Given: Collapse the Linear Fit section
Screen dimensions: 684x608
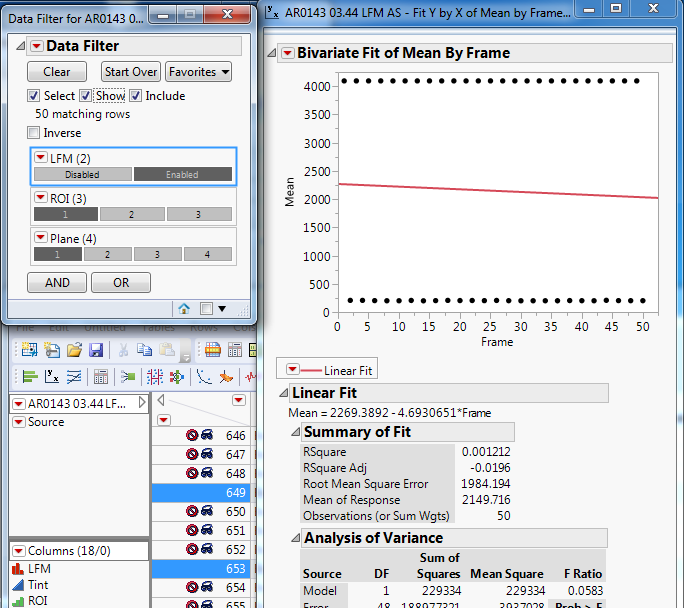Looking at the screenshot, I should [284, 393].
